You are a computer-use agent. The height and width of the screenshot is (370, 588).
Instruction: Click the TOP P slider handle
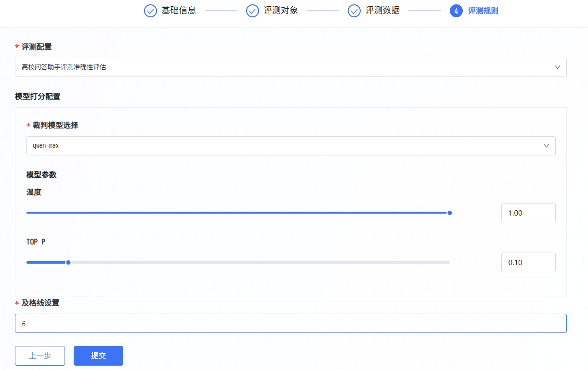pyautogui.click(x=68, y=262)
